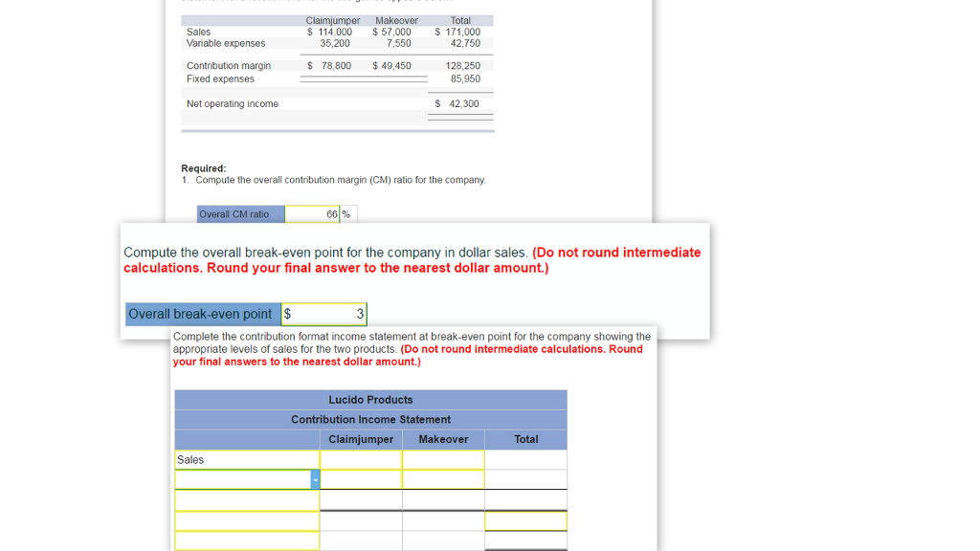Click the $ 49,450 Makeover contribution margin
Screen dimensions: 980x551
tap(391, 66)
